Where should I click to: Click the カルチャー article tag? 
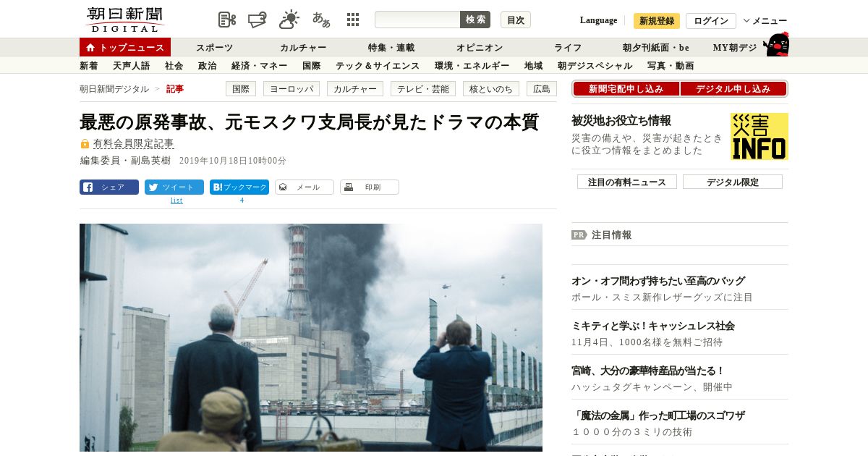click(x=355, y=89)
